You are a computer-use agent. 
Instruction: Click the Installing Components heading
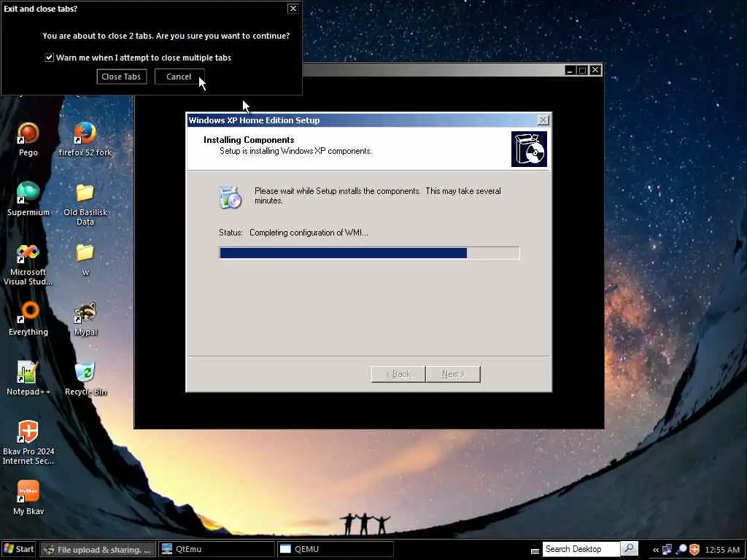click(249, 139)
